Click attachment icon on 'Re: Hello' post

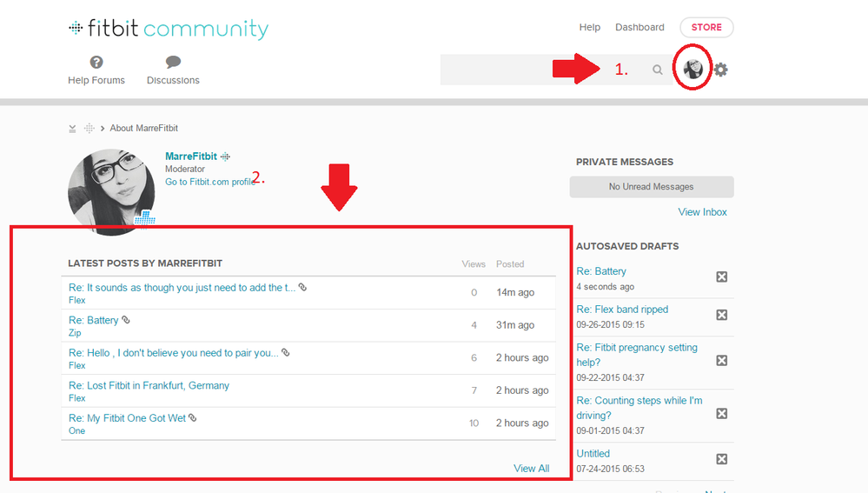(286, 352)
